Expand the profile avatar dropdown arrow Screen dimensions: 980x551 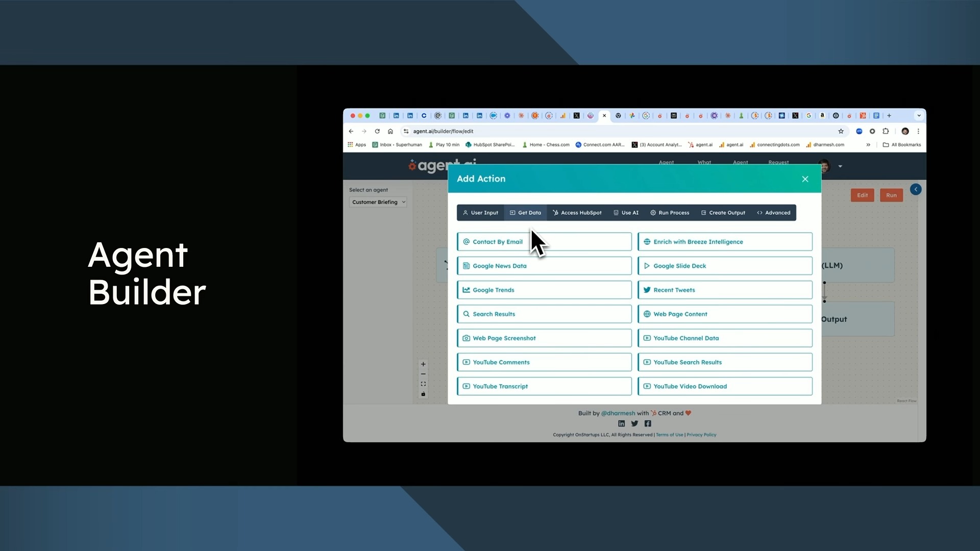click(x=840, y=166)
